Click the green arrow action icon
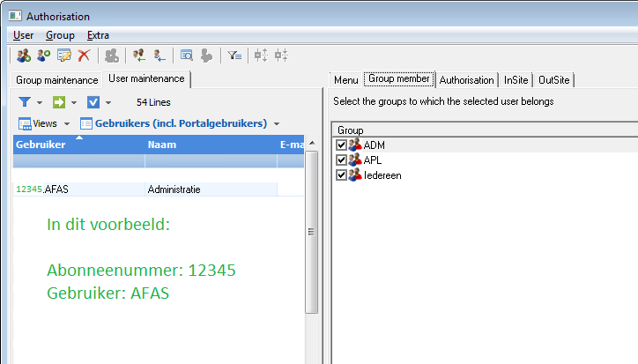Viewport: 638px width, 364px height. click(x=59, y=101)
